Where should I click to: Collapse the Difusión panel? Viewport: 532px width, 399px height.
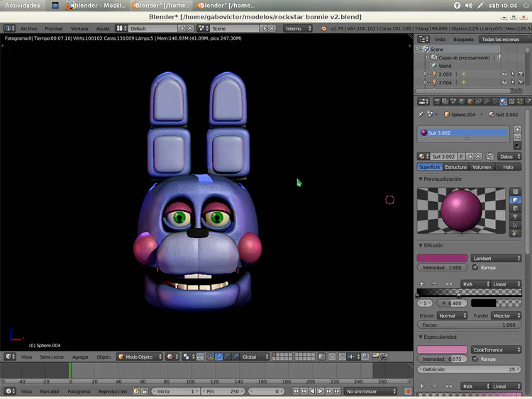coord(420,245)
